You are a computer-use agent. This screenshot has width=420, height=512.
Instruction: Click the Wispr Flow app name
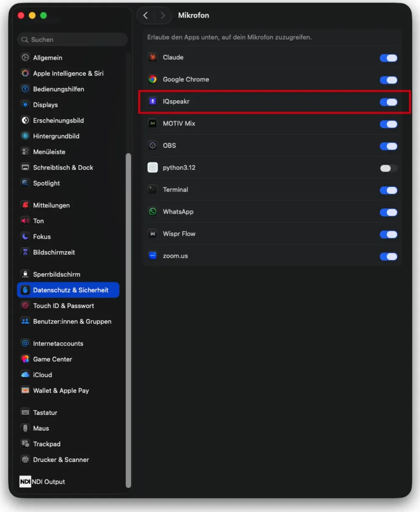pos(179,234)
